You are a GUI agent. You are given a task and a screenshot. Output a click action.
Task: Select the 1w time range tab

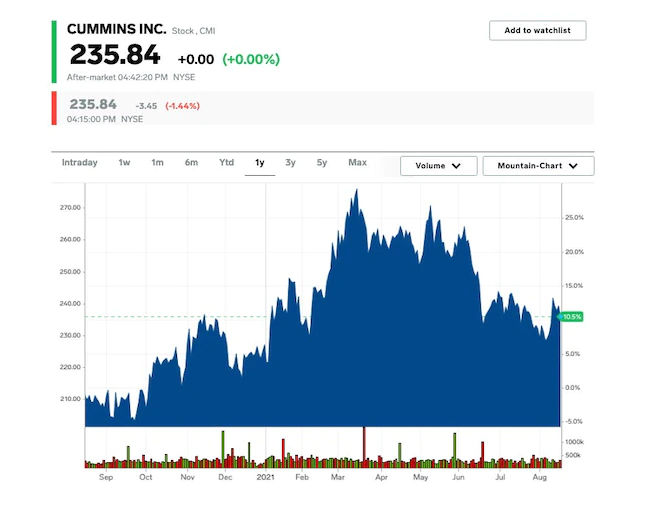tap(124, 162)
